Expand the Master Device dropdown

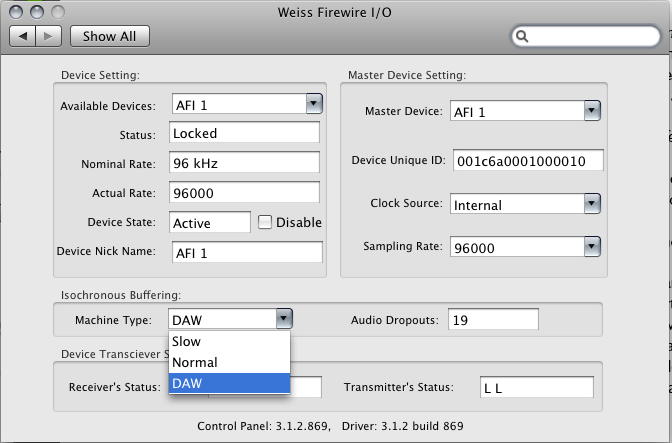[591, 111]
